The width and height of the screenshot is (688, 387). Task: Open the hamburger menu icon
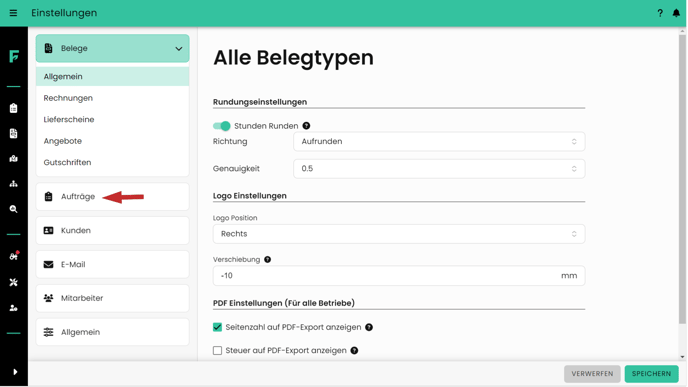[13, 13]
